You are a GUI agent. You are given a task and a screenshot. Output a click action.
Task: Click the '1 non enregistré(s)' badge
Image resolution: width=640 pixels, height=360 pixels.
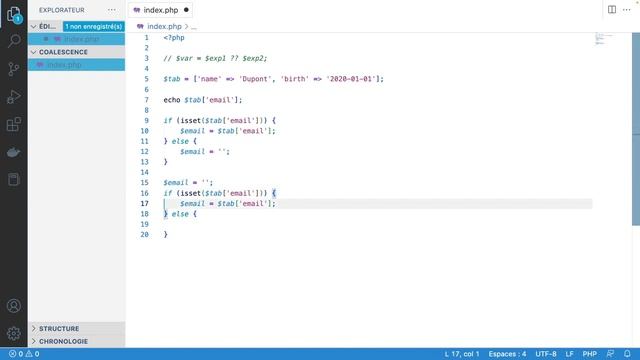pyautogui.click(x=93, y=27)
